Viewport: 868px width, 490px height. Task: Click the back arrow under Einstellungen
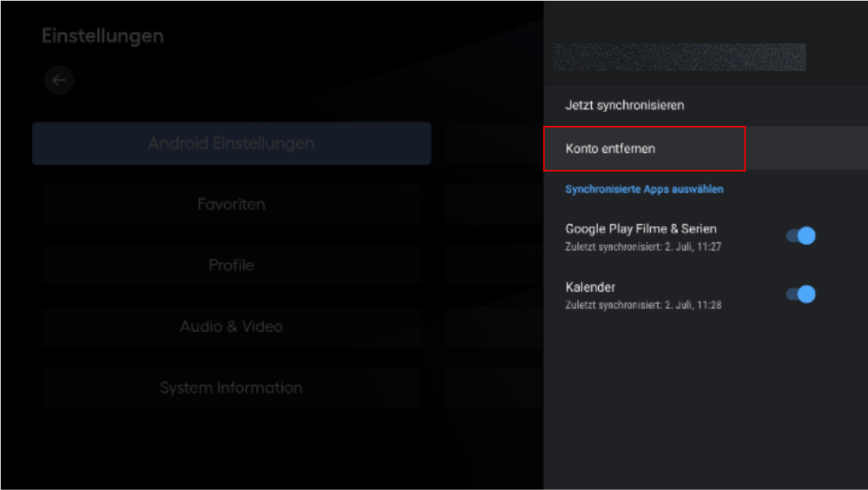pos(59,81)
